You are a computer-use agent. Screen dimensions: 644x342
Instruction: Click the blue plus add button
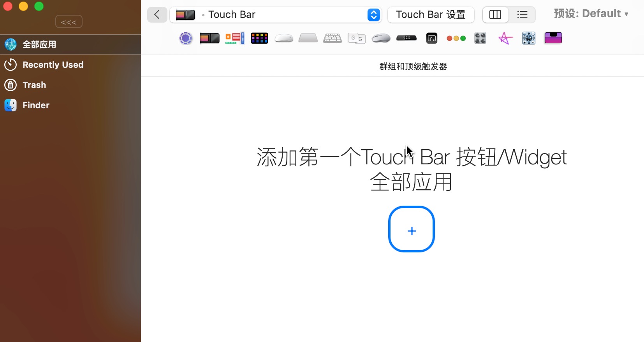412,229
